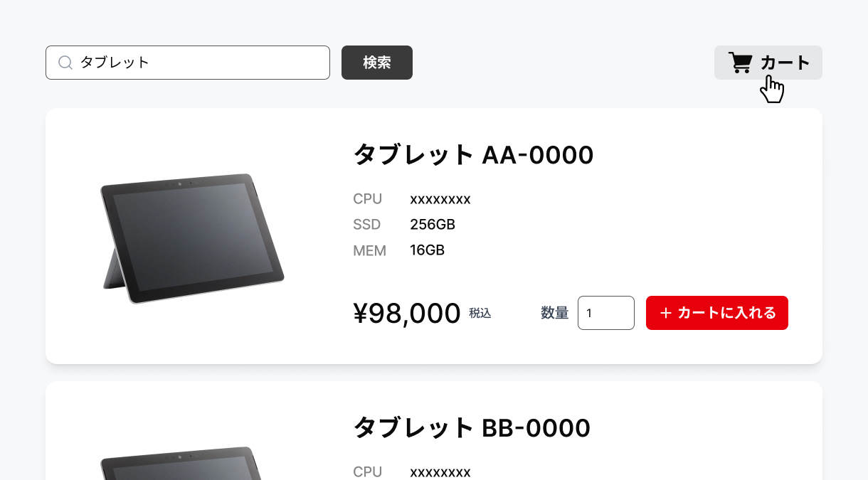This screenshot has height=480, width=868.
Task: Click the 数量 quantity label
Action: [x=554, y=313]
